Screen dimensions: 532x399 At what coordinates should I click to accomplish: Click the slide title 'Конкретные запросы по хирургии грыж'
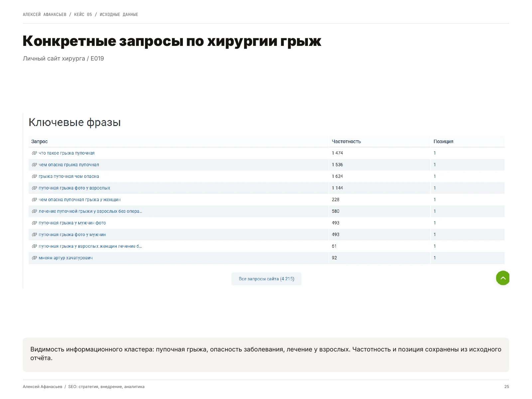(x=172, y=41)
